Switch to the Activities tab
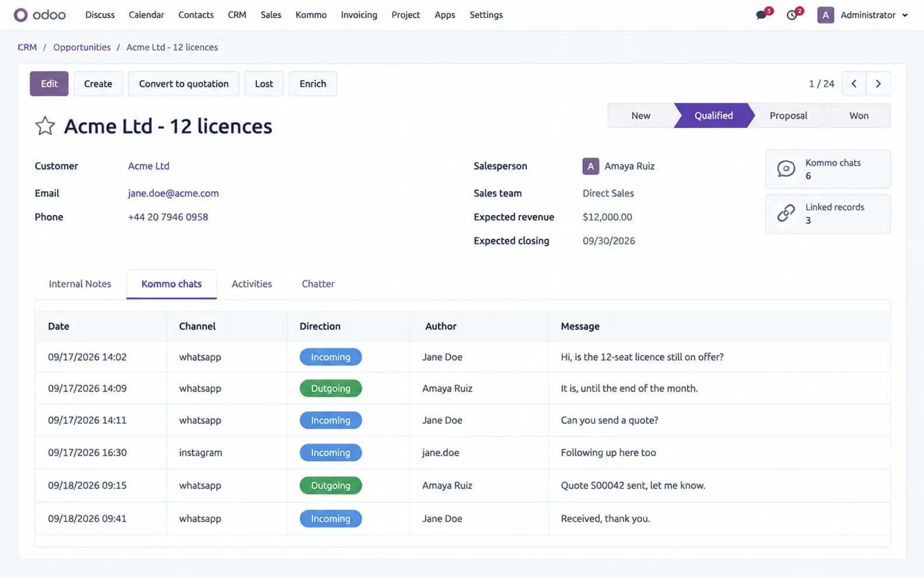The width and height of the screenshot is (924, 578). pos(252,284)
